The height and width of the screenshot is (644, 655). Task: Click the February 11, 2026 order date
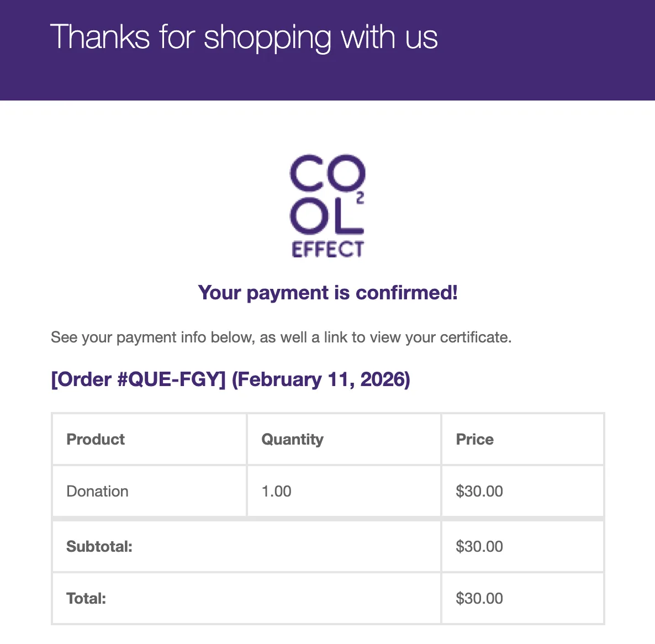(x=321, y=379)
